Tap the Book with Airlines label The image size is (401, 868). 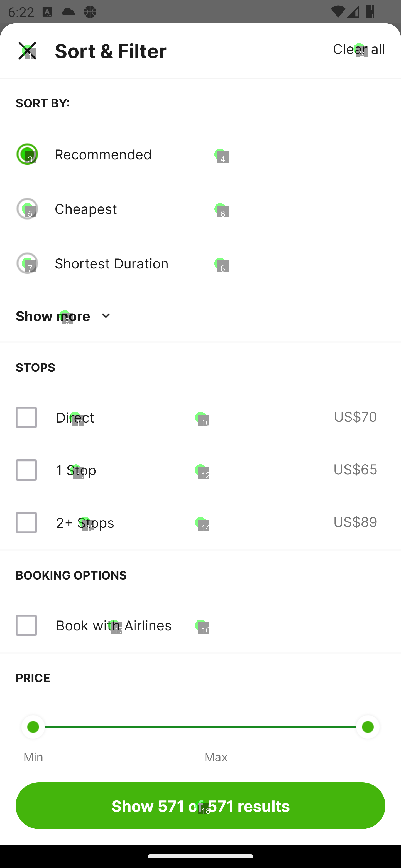coord(114,625)
